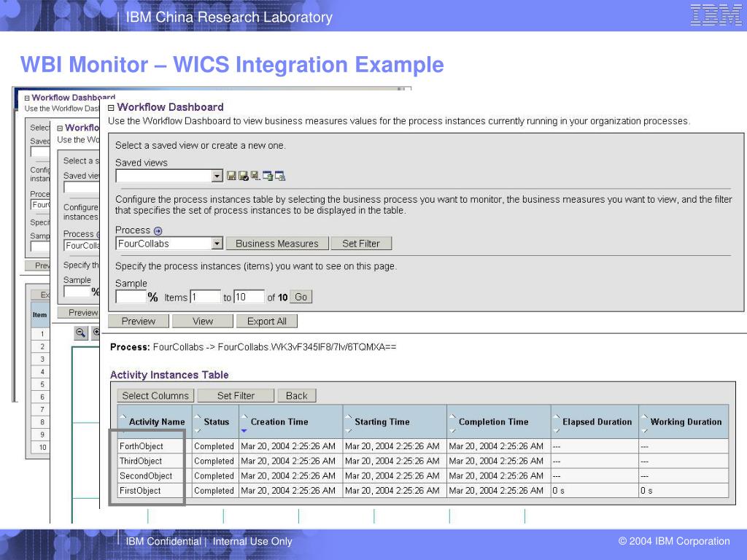Sort Working Duration ascending with its arrow
This screenshot has height=560, width=747.
coord(644,416)
